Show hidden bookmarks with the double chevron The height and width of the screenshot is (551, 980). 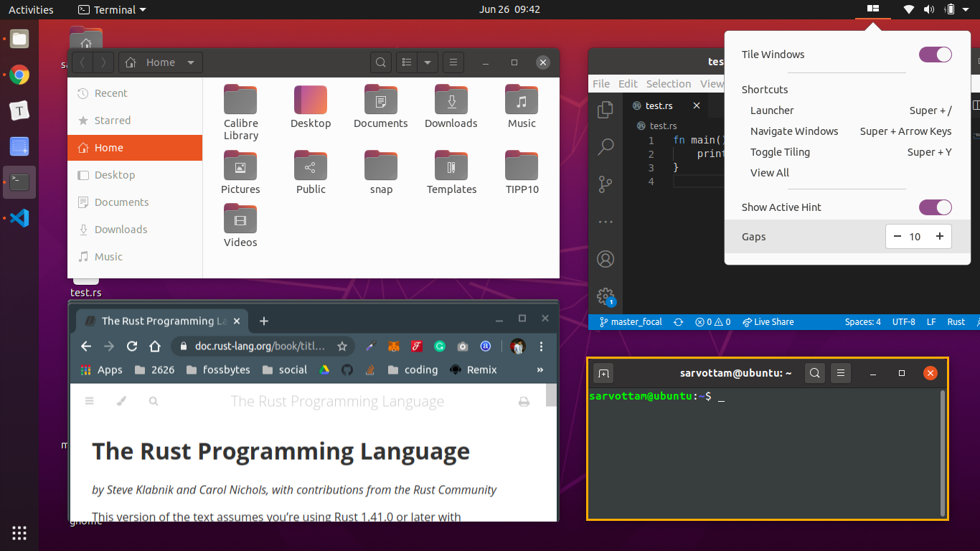pyautogui.click(x=540, y=370)
